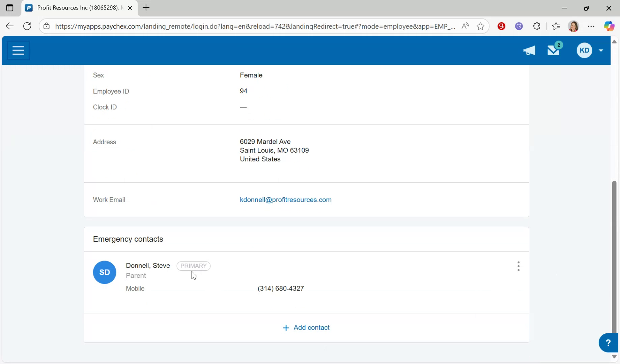
Task: Click Add contact under Emergency contacts
Action: pos(306,327)
